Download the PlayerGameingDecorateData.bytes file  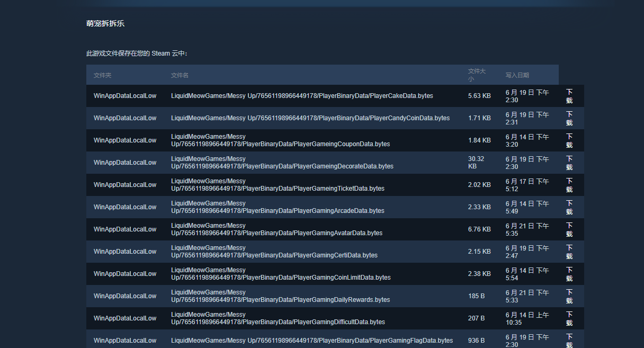(569, 163)
